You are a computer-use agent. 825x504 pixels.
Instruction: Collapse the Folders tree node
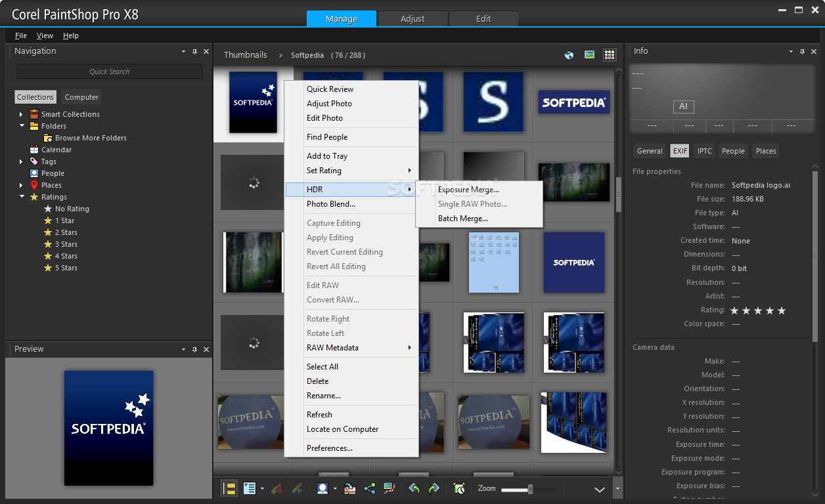tap(22, 126)
